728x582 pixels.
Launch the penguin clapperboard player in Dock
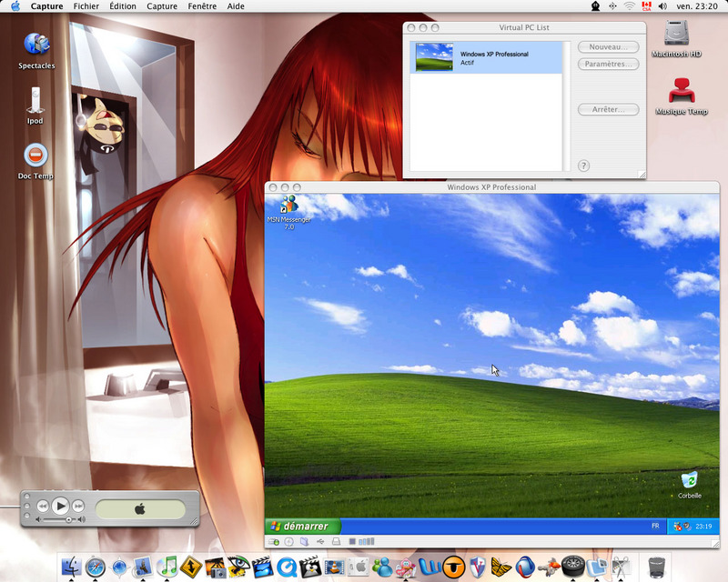tap(310, 567)
